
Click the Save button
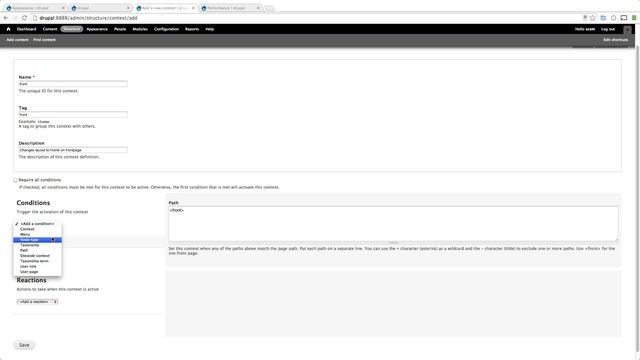pyautogui.click(x=24, y=345)
